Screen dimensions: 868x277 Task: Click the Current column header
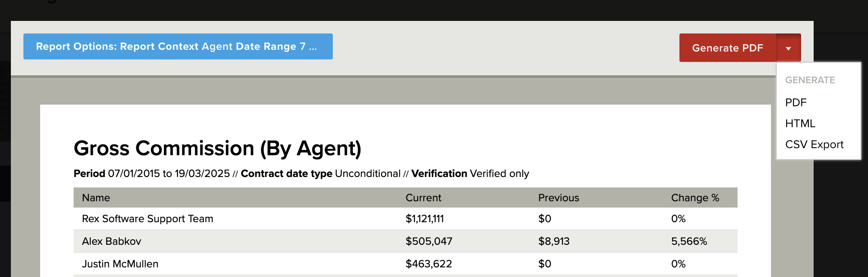(x=423, y=198)
